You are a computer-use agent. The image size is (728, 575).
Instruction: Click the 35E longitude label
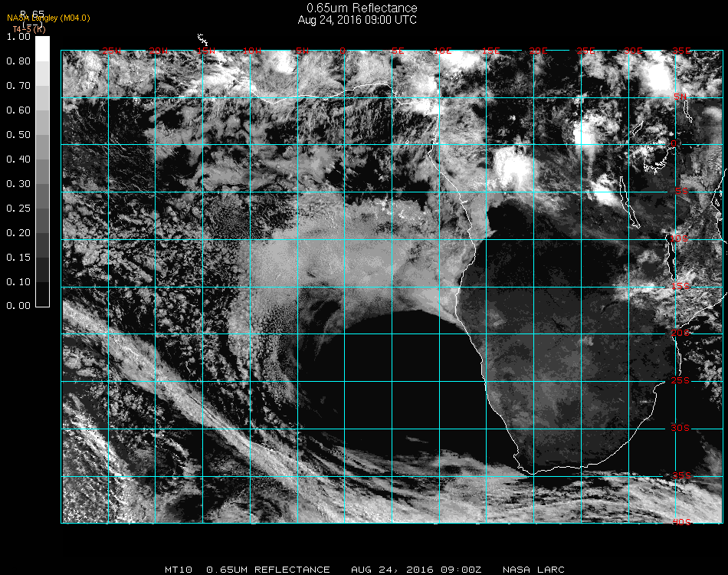[x=681, y=51]
